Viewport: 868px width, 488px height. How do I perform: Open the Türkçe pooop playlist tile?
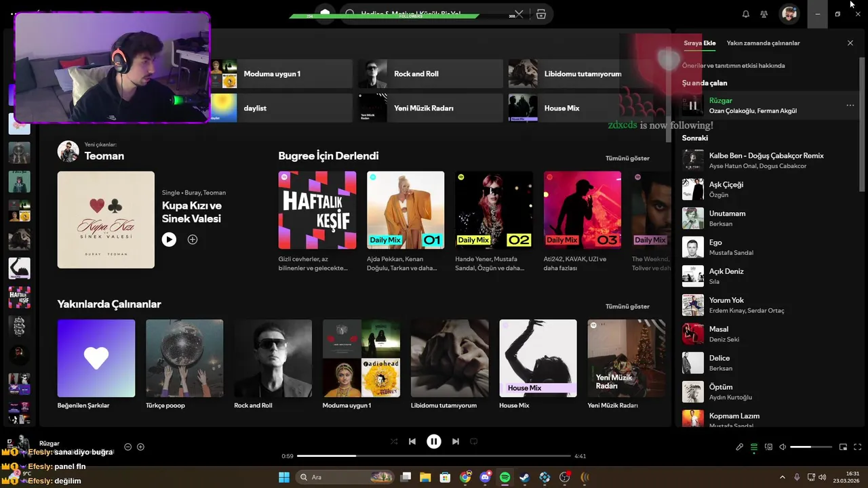(x=184, y=359)
